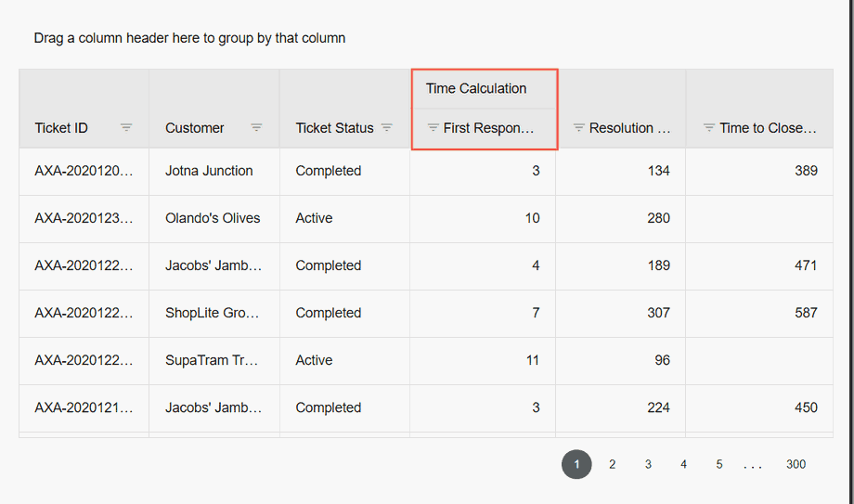Open the Ticket ID column filter icon
854x504 pixels.
[x=126, y=128]
